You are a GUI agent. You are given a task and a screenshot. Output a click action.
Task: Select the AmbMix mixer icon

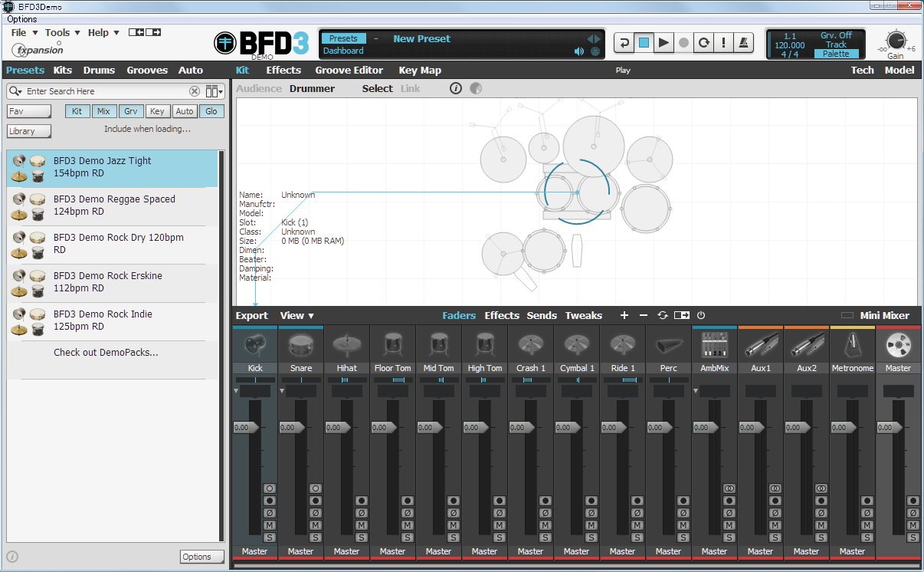pos(714,346)
